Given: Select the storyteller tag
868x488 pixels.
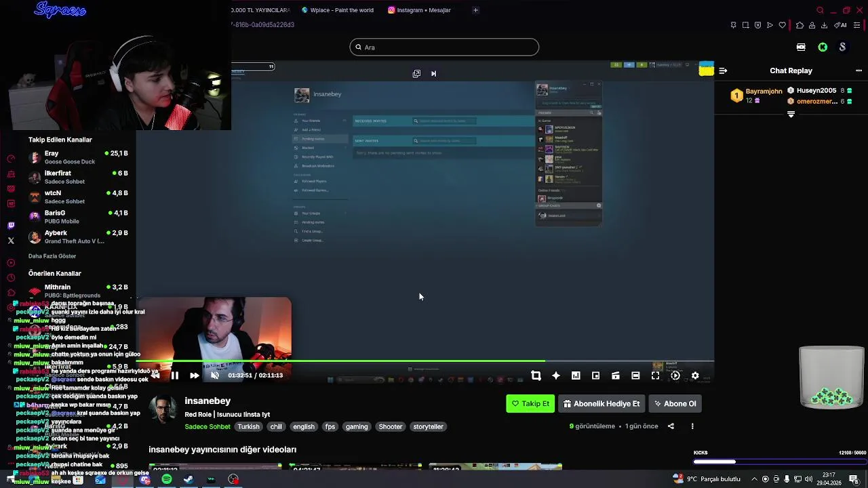Looking at the screenshot, I should pos(428,427).
